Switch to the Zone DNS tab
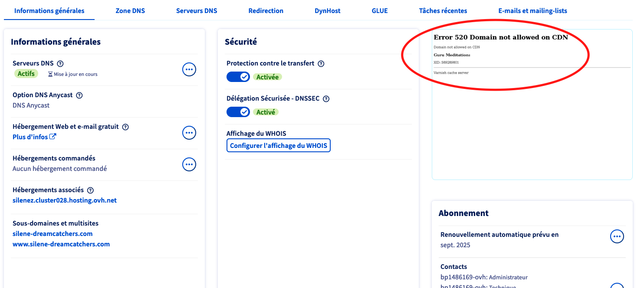 point(130,11)
